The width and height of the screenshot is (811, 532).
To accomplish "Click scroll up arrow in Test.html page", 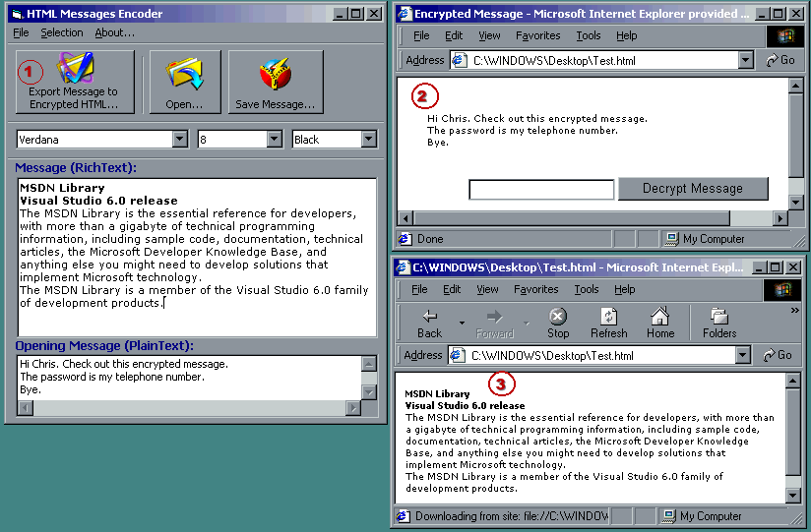I will pyautogui.click(x=793, y=381).
